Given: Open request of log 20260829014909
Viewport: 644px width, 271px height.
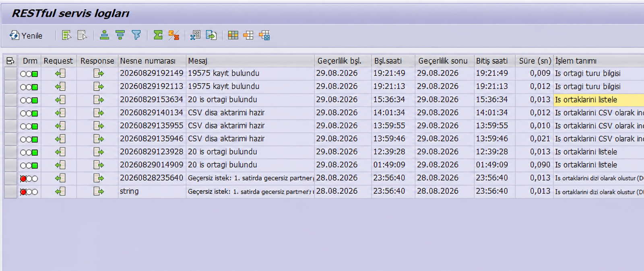Looking at the screenshot, I should tap(60, 165).
